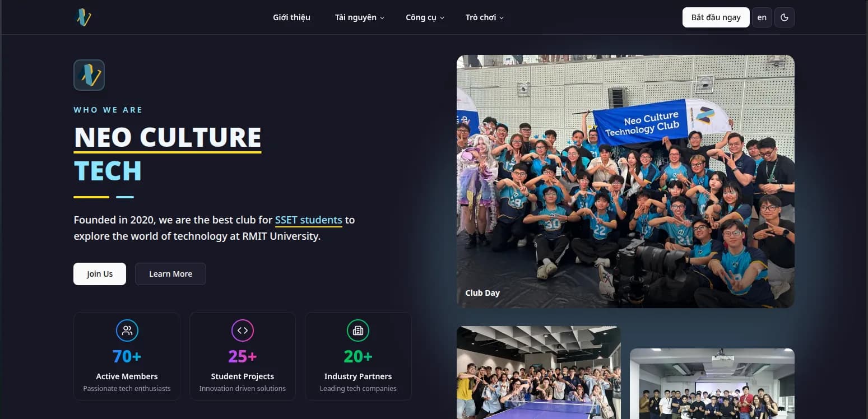Switch language using the 'en' button
This screenshot has height=419, width=868.
pyautogui.click(x=762, y=17)
